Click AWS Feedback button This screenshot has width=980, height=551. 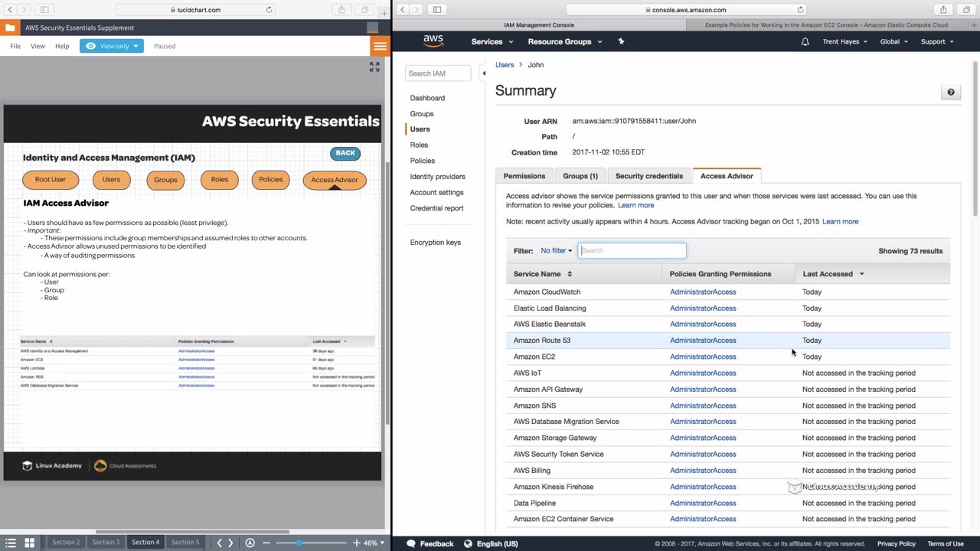[x=430, y=544]
